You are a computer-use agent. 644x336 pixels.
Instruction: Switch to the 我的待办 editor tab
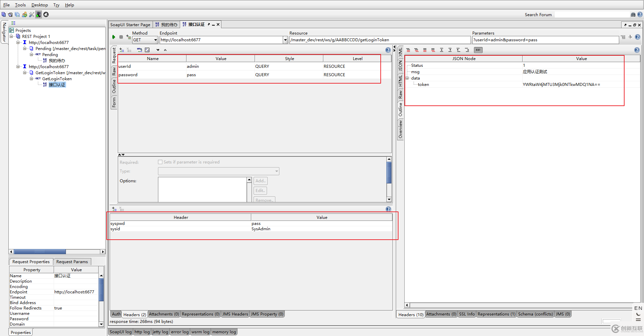point(166,25)
